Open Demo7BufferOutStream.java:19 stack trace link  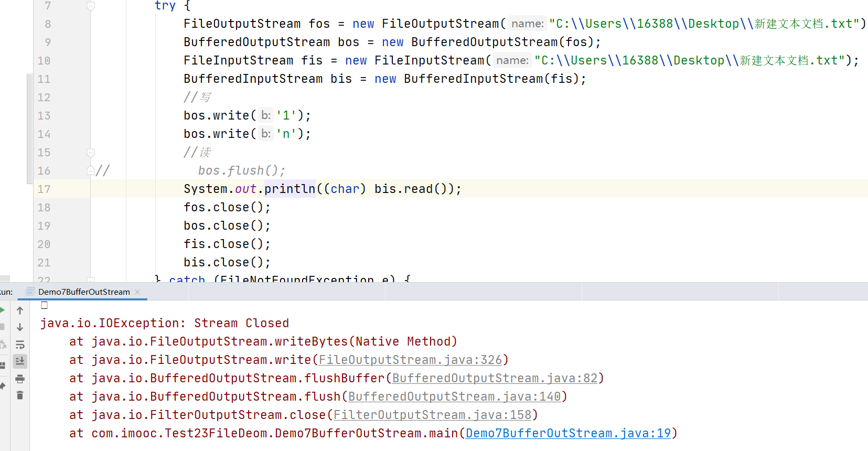(x=568, y=433)
